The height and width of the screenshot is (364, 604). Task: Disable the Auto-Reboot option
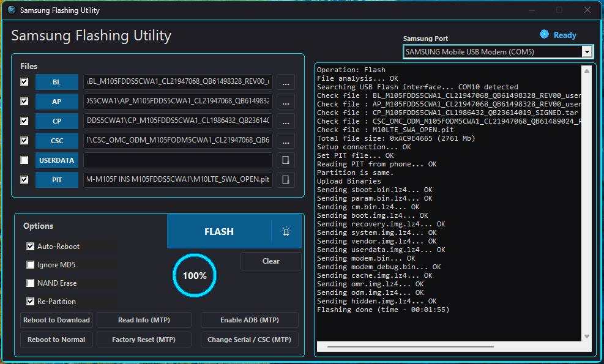tap(31, 246)
